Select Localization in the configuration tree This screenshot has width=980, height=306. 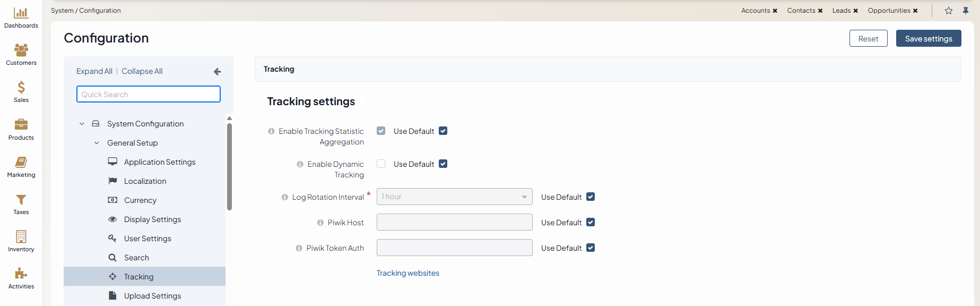145,181
